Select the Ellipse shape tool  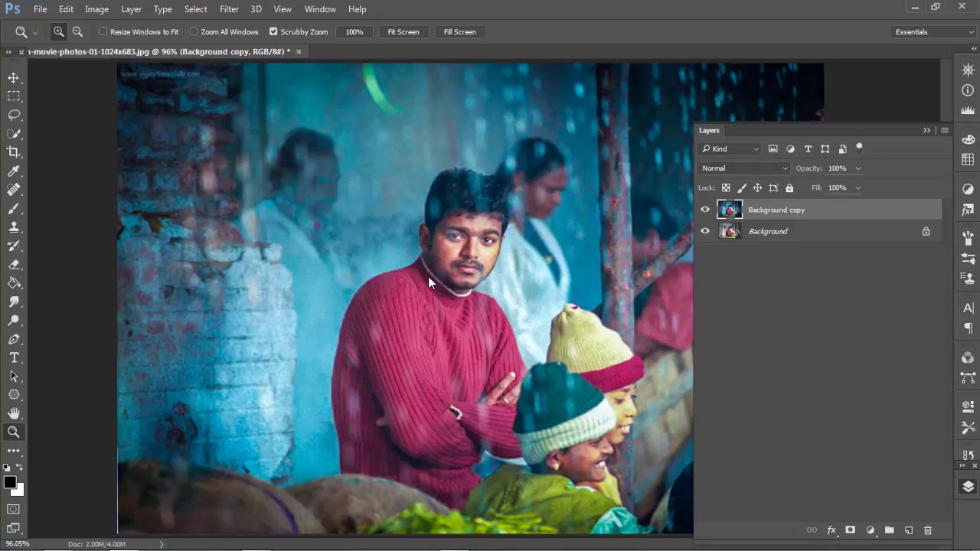[x=14, y=395]
